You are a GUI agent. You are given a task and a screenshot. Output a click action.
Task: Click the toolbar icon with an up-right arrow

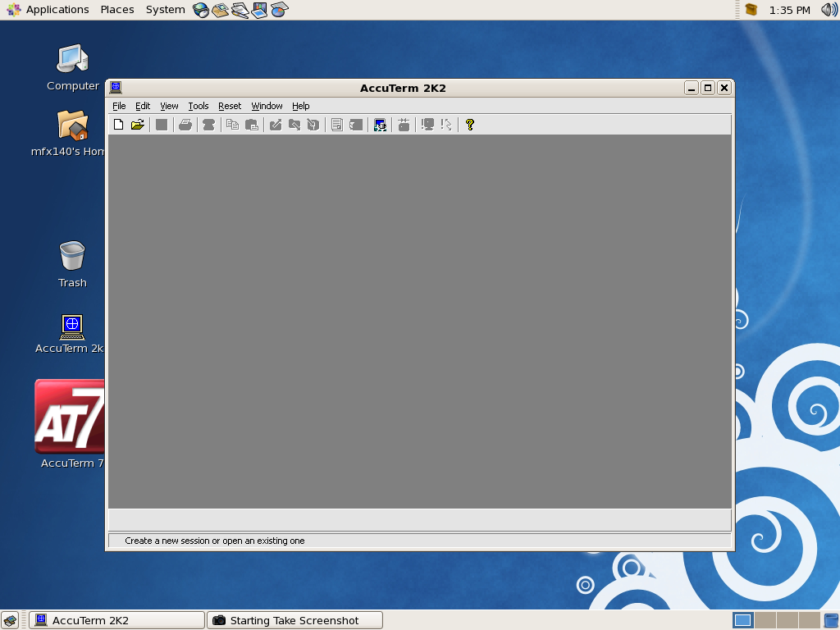coord(276,125)
